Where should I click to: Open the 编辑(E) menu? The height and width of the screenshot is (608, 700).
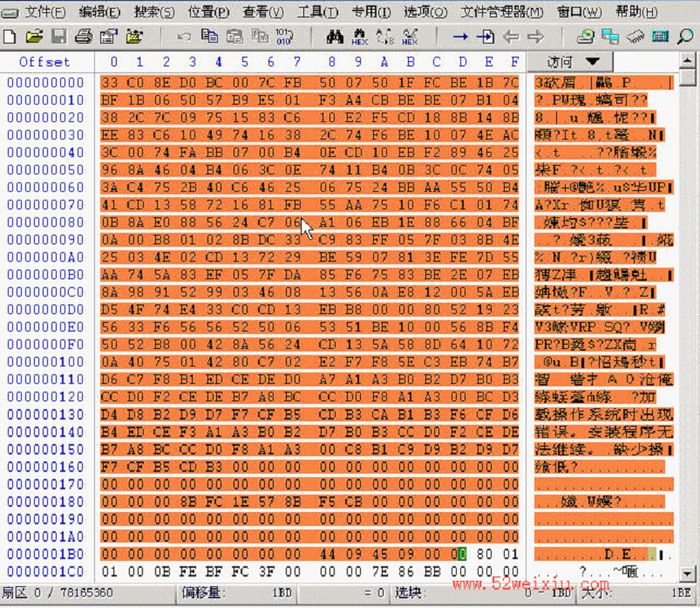pyautogui.click(x=99, y=11)
